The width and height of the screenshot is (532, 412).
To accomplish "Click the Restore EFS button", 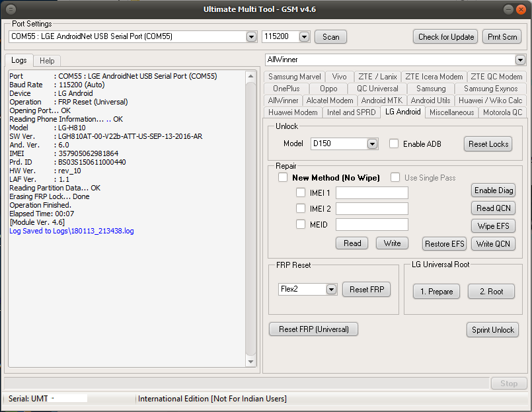I will (445, 244).
